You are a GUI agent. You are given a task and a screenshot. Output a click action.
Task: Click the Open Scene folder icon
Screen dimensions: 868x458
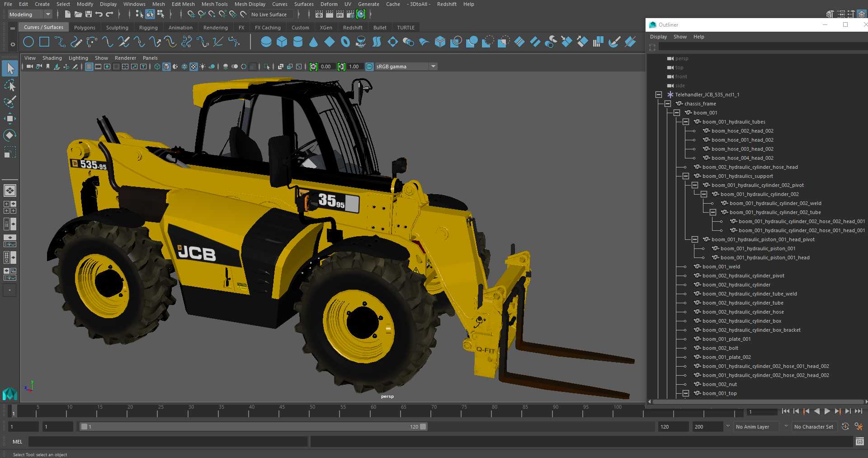click(x=78, y=14)
